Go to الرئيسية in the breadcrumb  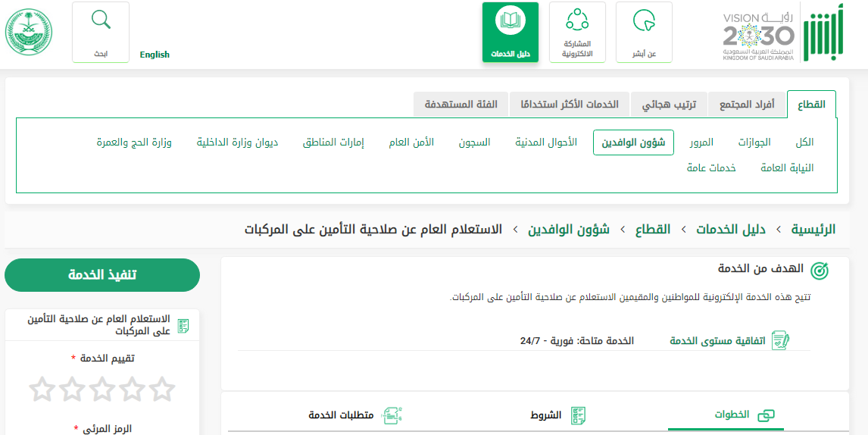(813, 229)
